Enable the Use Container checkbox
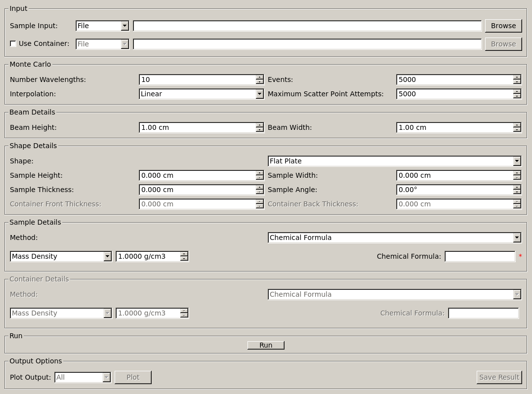Image resolution: width=532 pixels, height=394 pixels. click(x=13, y=44)
